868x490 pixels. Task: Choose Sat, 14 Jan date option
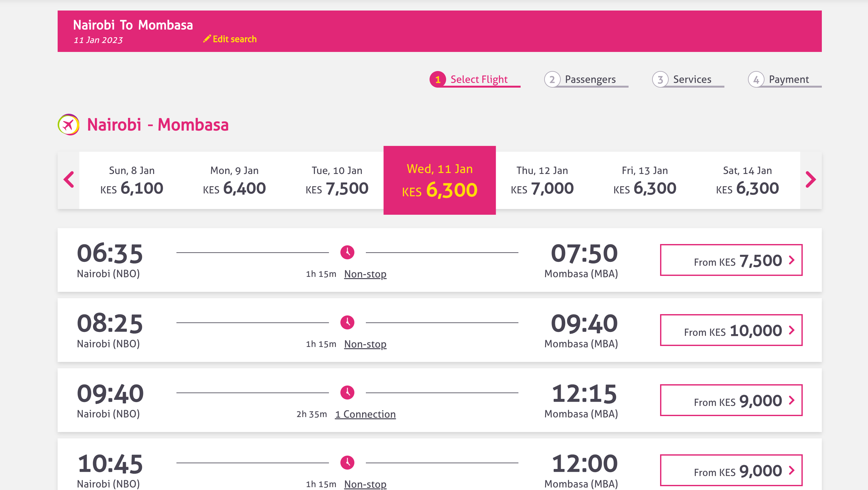pyautogui.click(x=747, y=180)
